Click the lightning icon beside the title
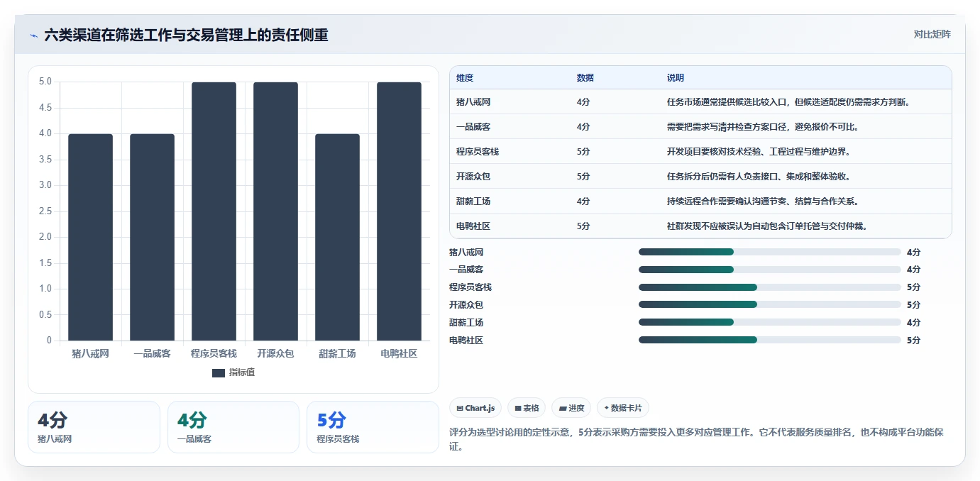This screenshot has width=980, height=481. click(x=33, y=35)
